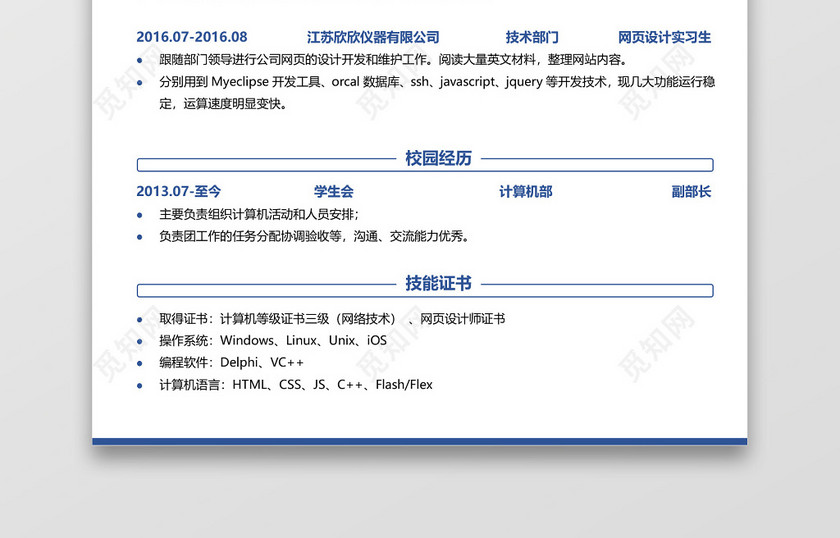Click the 计算机语言 HTML, CSS line
The height and width of the screenshot is (538, 840).
(x=296, y=385)
